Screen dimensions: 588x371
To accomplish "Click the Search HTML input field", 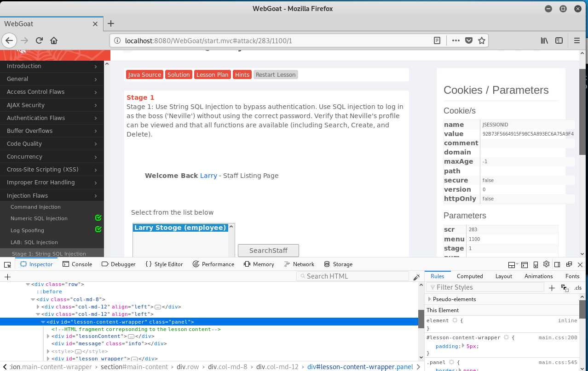I will pos(353,276).
